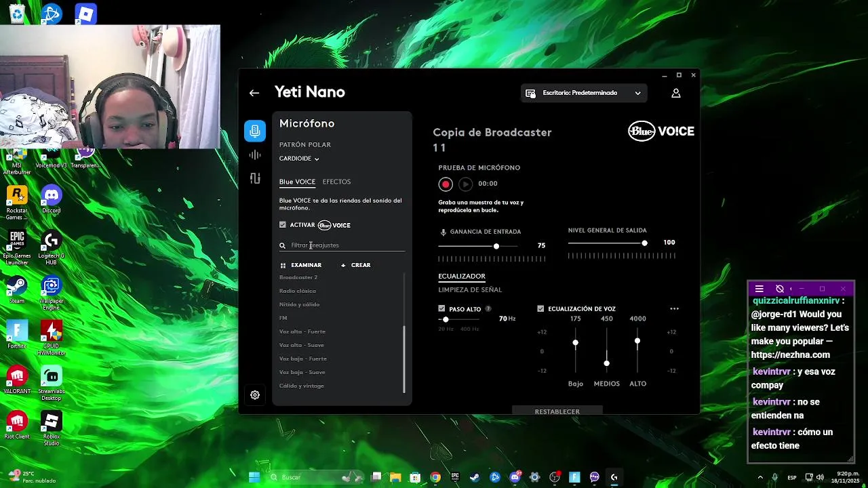Image resolution: width=868 pixels, height=488 pixels.
Task: Open the Escritorio: Predeterminado profile dropdown
Action: pyautogui.click(x=584, y=93)
